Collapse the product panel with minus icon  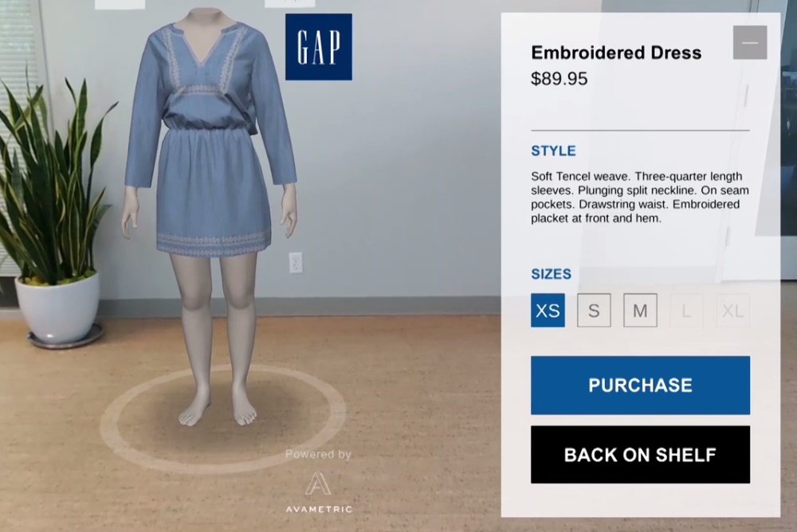pos(750,42)
